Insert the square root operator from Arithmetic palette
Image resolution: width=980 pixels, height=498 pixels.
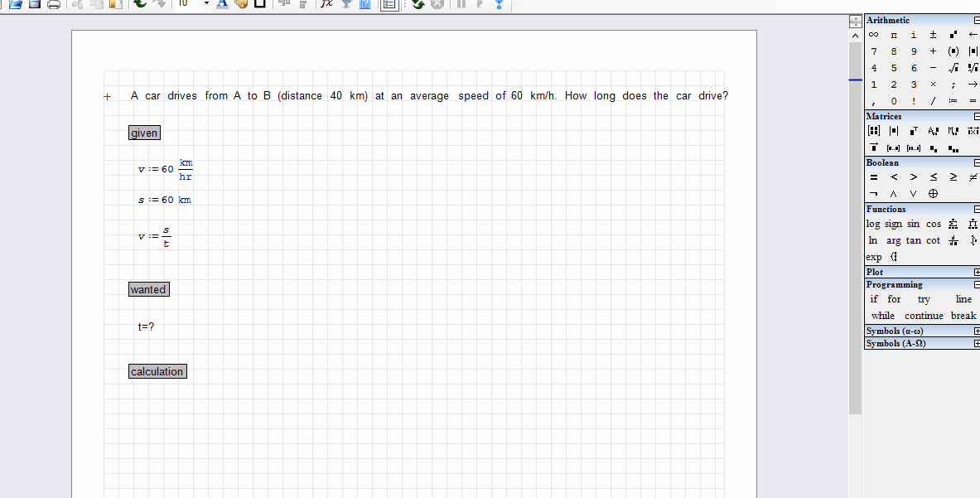(x=952, y=68)
